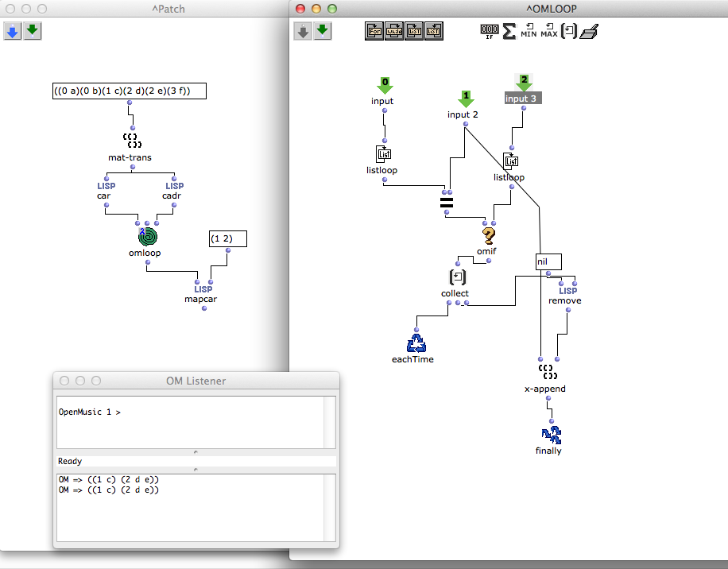Select the x-append box
728x569 pixels.
[548, 372]
